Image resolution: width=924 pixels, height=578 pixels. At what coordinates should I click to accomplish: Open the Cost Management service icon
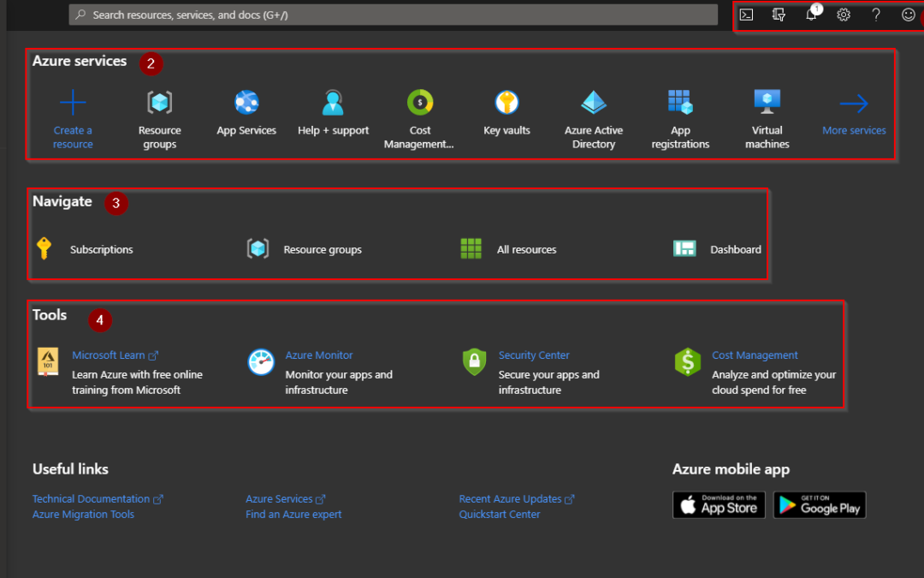click(419, 104)
